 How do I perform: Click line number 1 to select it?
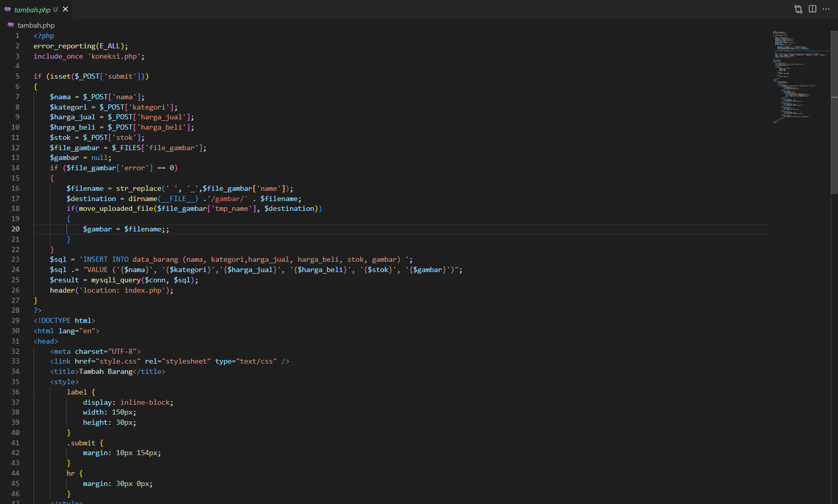point(17,35)
